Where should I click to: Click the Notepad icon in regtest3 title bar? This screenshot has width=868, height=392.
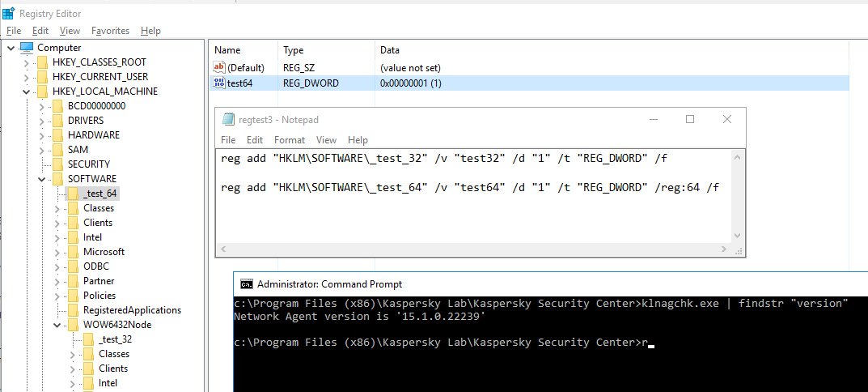[227, 119]
